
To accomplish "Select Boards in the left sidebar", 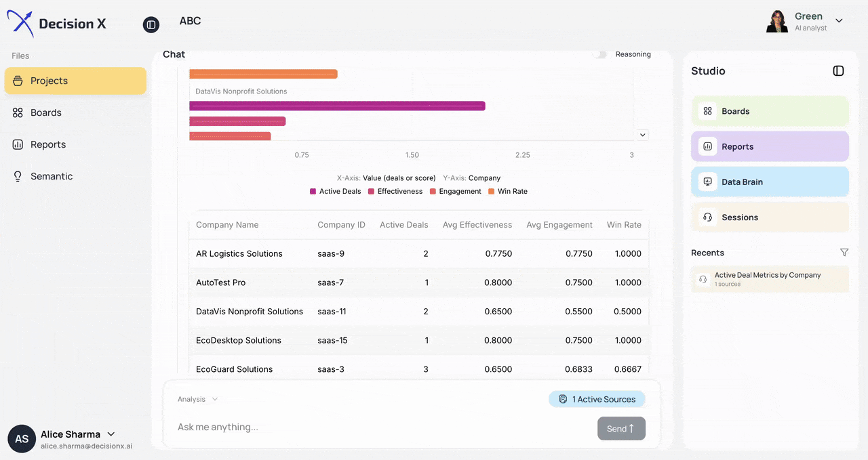I will click(45, 112).
